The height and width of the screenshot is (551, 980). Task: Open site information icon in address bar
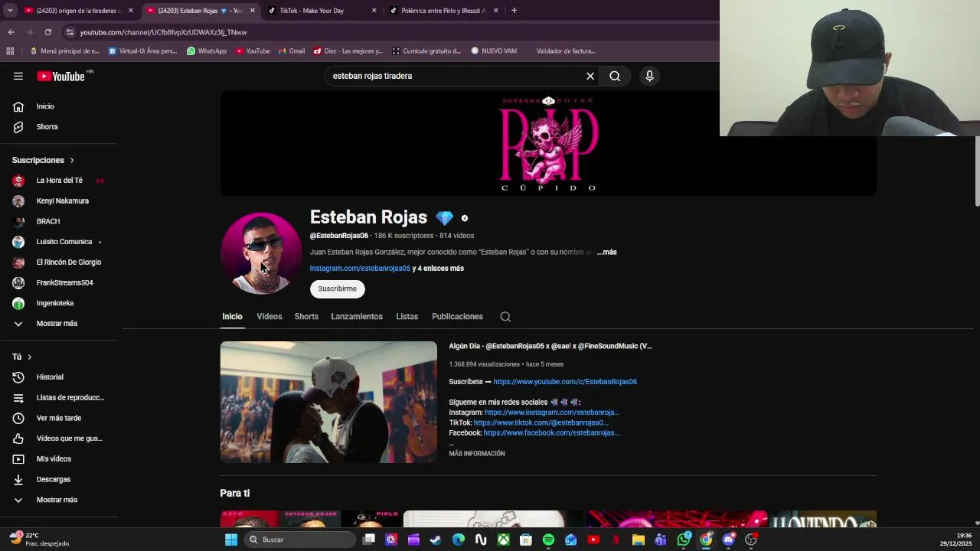pyautogui.click(x=70, y=32)
